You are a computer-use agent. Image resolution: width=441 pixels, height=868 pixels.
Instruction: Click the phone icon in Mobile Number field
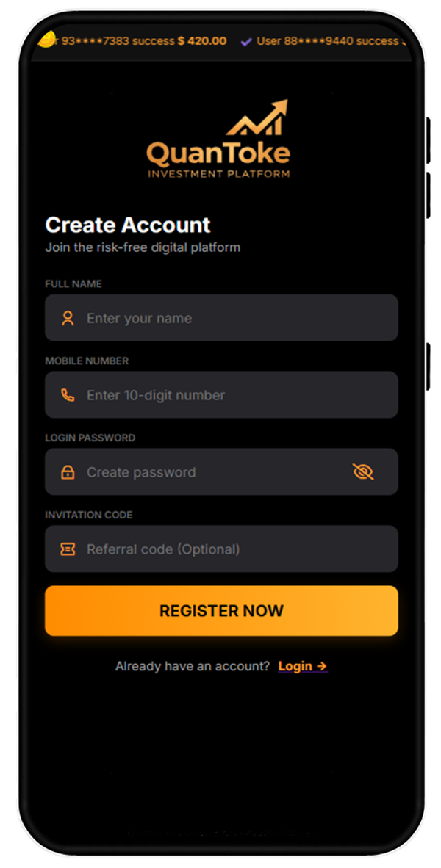68,395
